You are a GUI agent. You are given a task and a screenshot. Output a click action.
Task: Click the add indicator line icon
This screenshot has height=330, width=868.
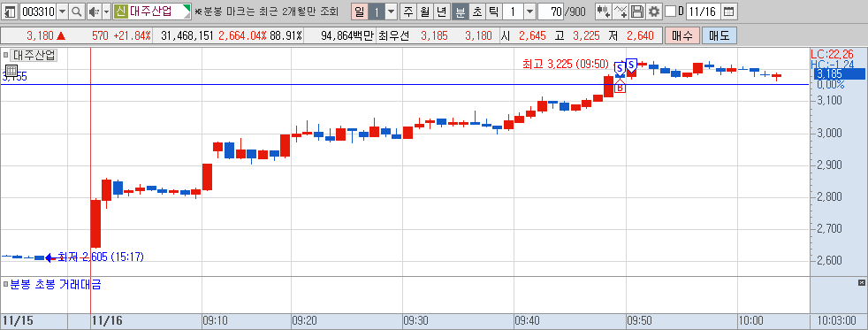point(621,12)
